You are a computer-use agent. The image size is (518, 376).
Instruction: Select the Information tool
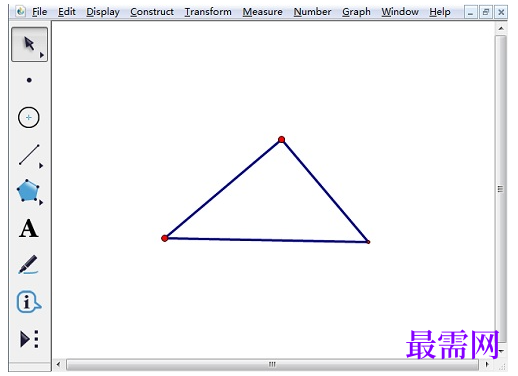coord(29,302)
